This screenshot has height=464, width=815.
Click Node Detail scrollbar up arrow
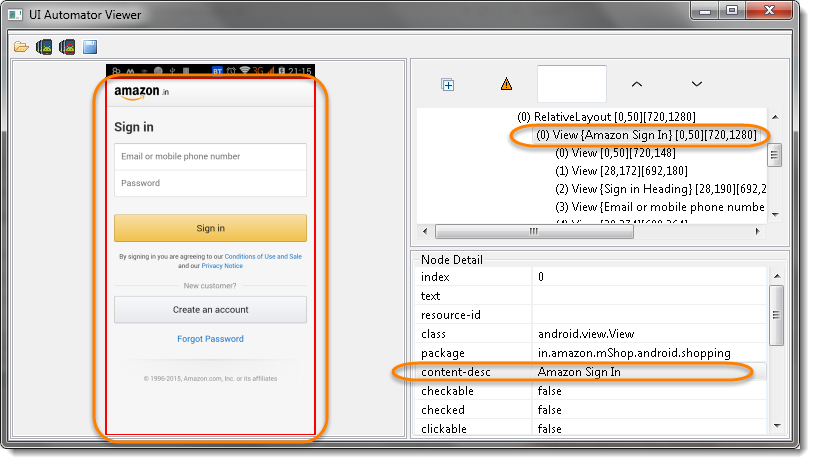777,276
